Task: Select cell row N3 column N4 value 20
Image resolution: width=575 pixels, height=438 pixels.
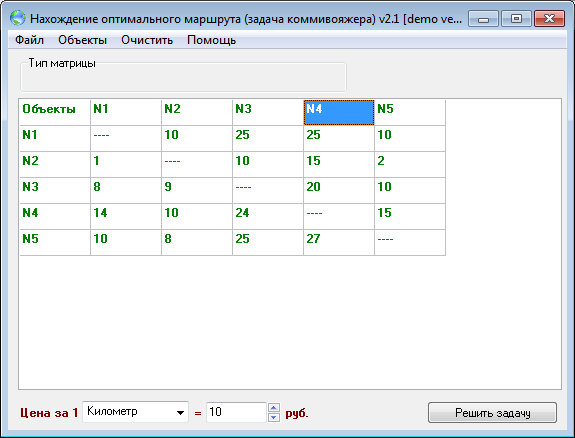Action: (339, 191)
